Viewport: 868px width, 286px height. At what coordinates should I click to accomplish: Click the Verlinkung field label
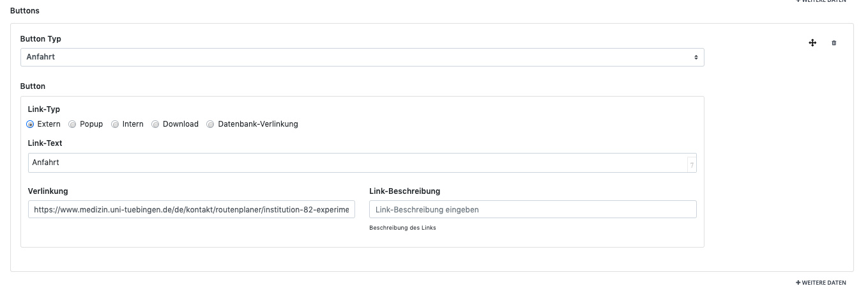point(48,191)
